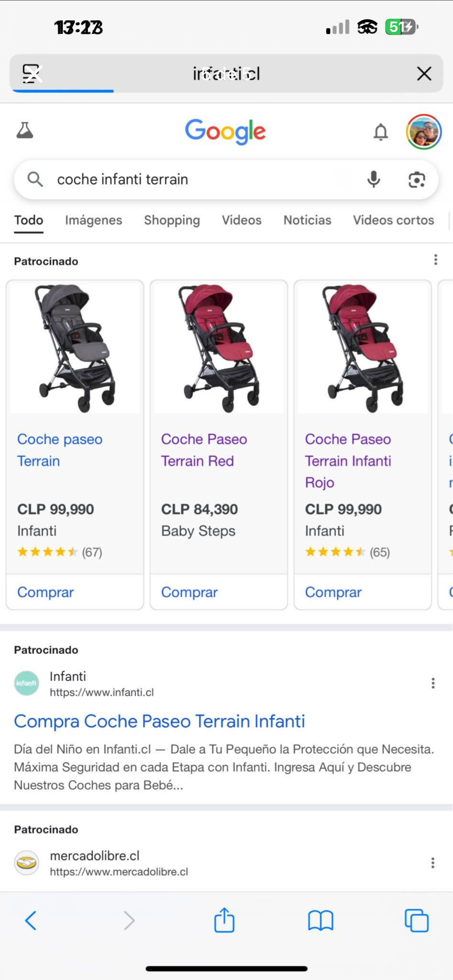Open Compra Coche Paseo Terrain Infanti link
The height and width of the screenshot is (980, 453).
(x=159, y=721)
